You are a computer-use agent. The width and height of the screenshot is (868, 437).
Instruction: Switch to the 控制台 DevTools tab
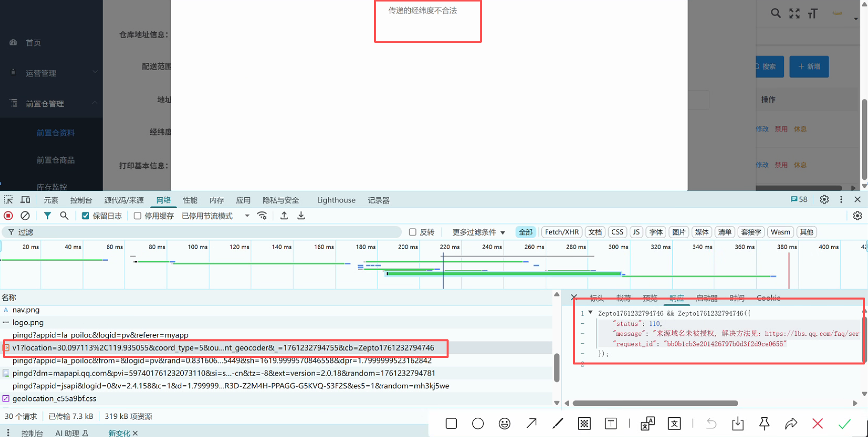pyautogui.click(x=81, y=200)
